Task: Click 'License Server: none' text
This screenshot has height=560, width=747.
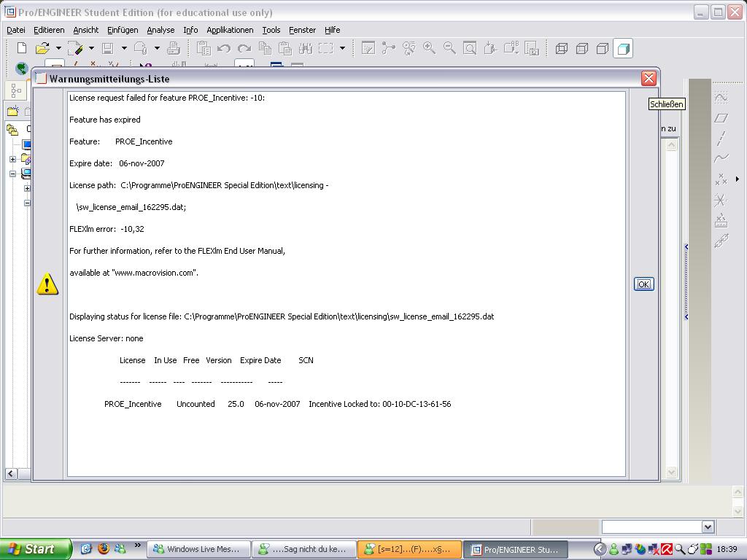Action: [x=107, y=338]
